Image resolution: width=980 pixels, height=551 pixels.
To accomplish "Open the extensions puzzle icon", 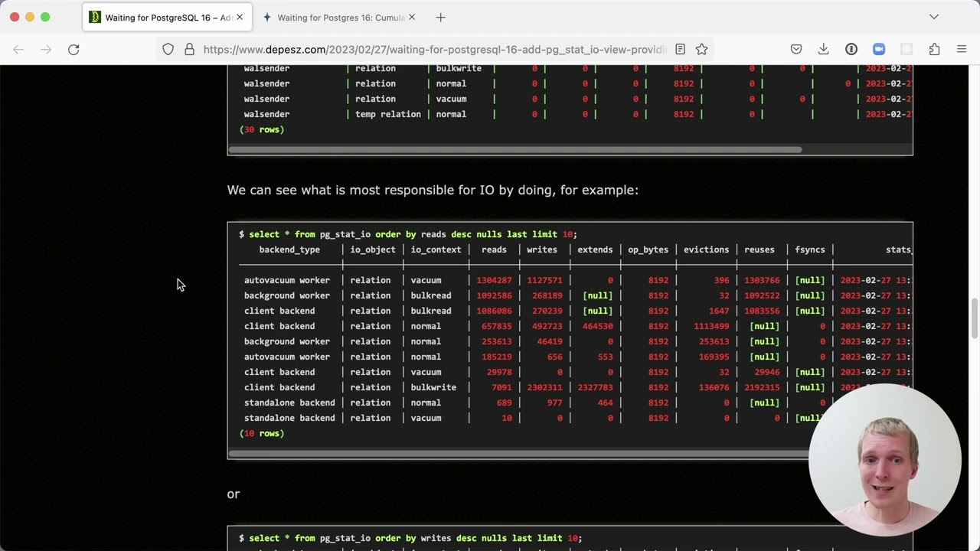I will [934, 49].
